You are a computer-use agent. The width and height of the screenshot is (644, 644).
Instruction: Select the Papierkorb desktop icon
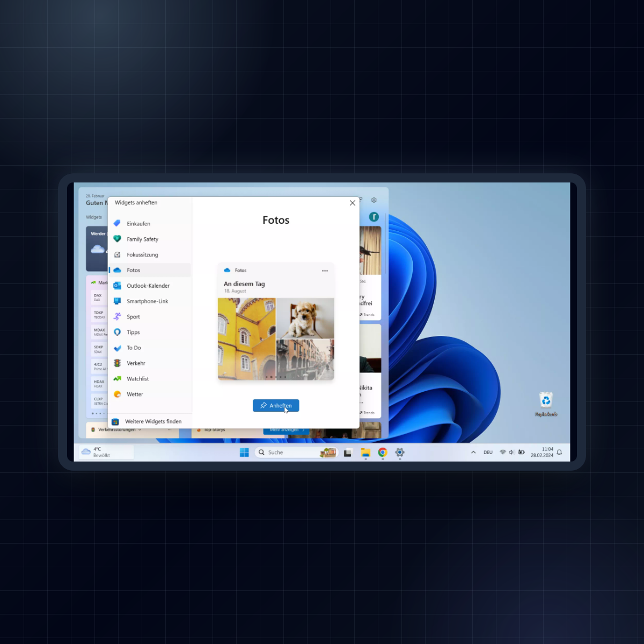coord(546,404)
